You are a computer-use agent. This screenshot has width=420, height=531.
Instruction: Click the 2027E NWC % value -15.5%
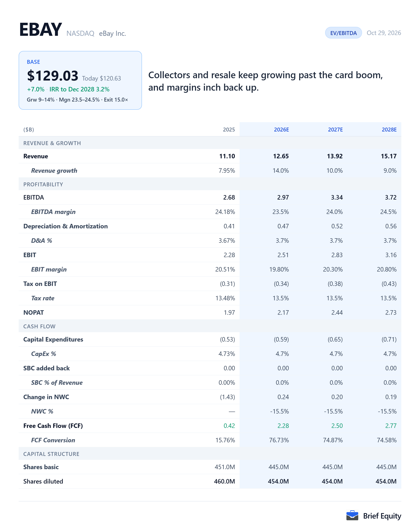333,411
